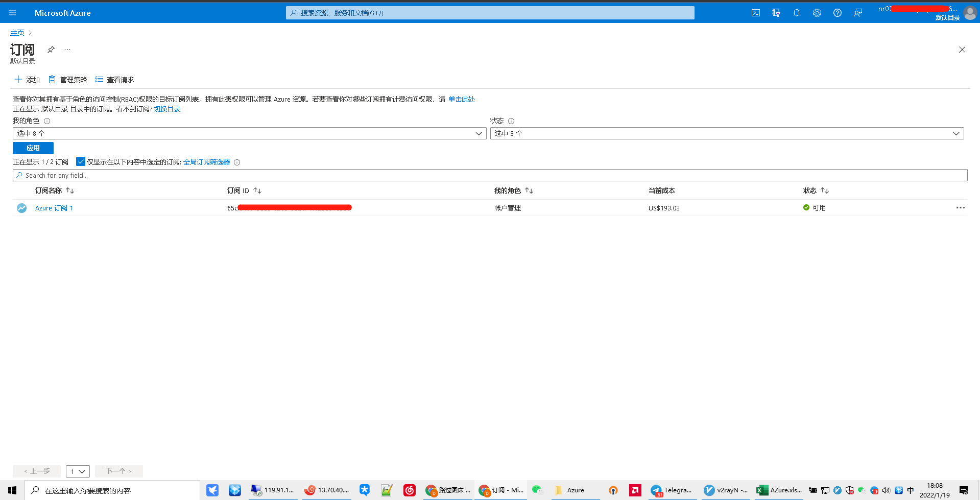Open Cloud Shell from the top bar

pos(756,13)
